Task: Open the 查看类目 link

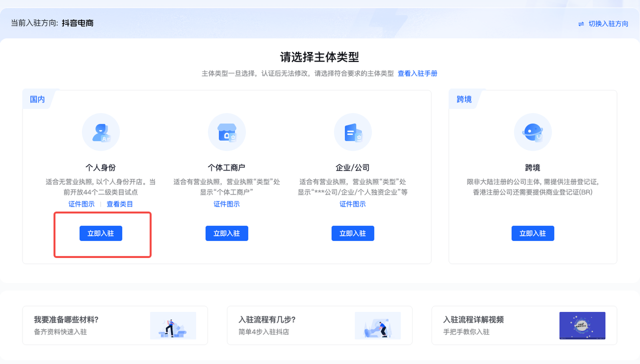Action: pyautogui.click(x=120, y=204)
